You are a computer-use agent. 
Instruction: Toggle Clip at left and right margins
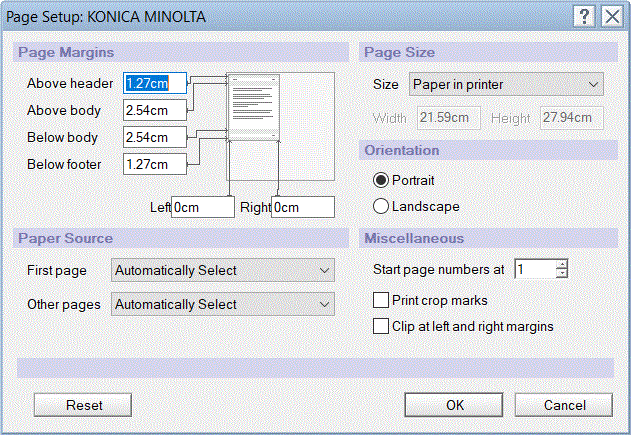click(x=380, y=326)
